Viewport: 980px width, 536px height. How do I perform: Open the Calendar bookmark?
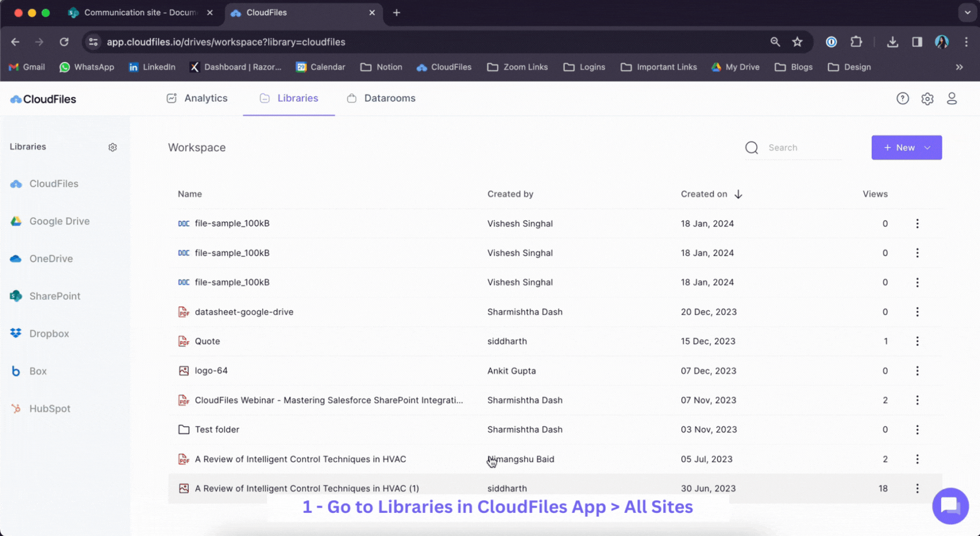tap(320, 67)
